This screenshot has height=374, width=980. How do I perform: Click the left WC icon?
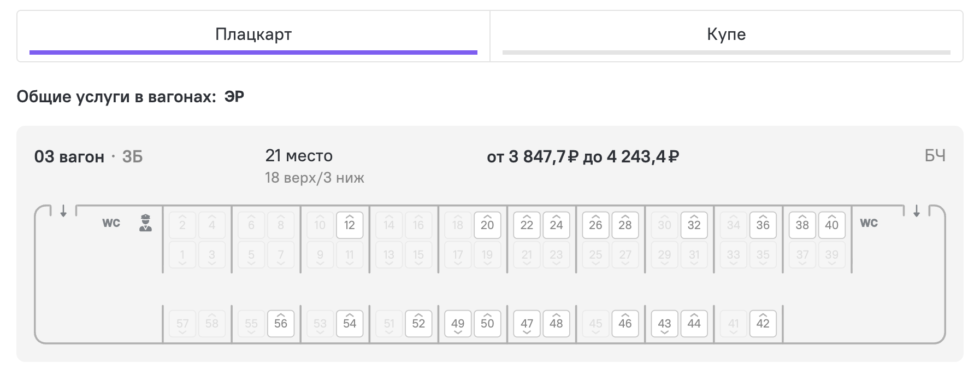(x=111, y=223)
